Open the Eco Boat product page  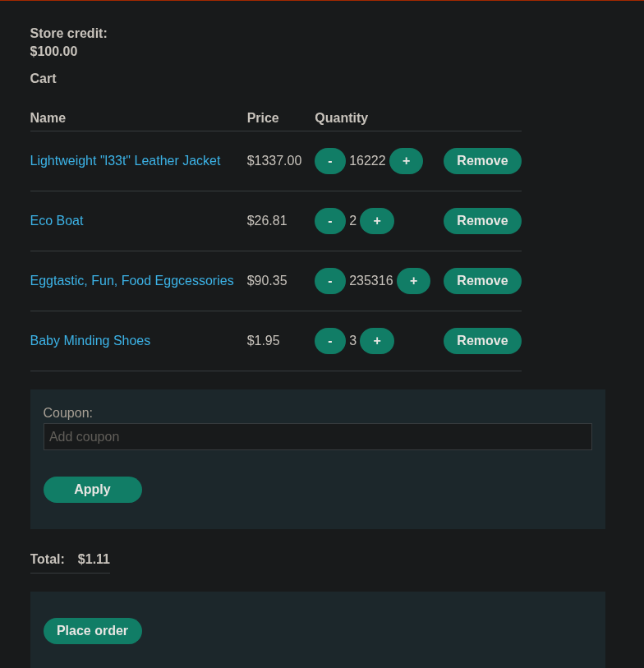coord(57,221)
